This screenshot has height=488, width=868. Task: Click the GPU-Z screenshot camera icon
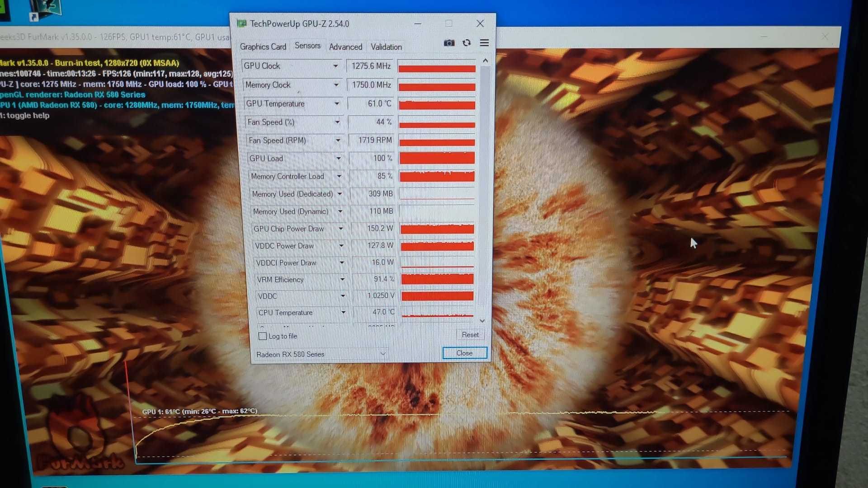pos(449,43)
